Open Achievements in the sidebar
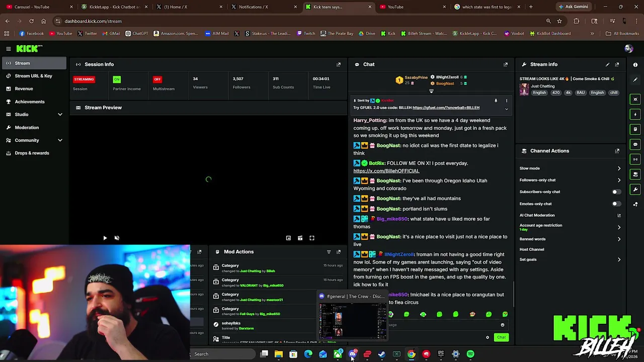This screenshot has height=362, width=644. click(x=33, y=102)
